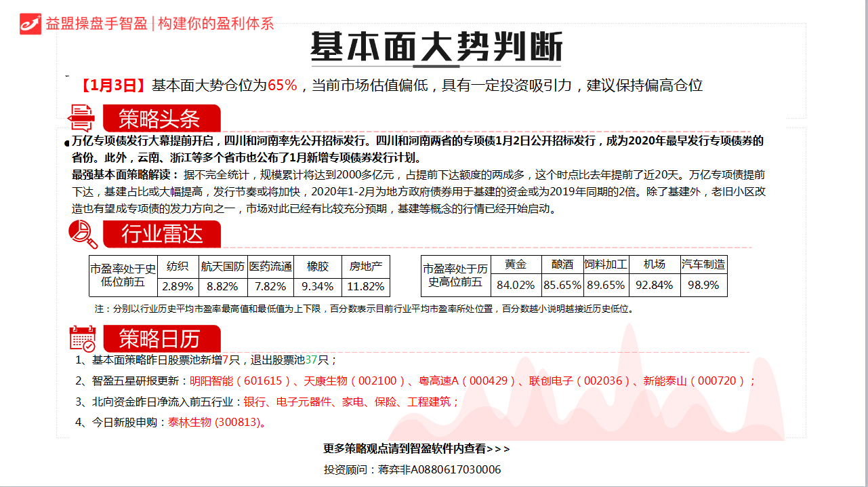This screenshot has height=487, width=868.
Task: Click the 汽车制造 column header cell
Action: pyautogui.click(x=703, y=265)
